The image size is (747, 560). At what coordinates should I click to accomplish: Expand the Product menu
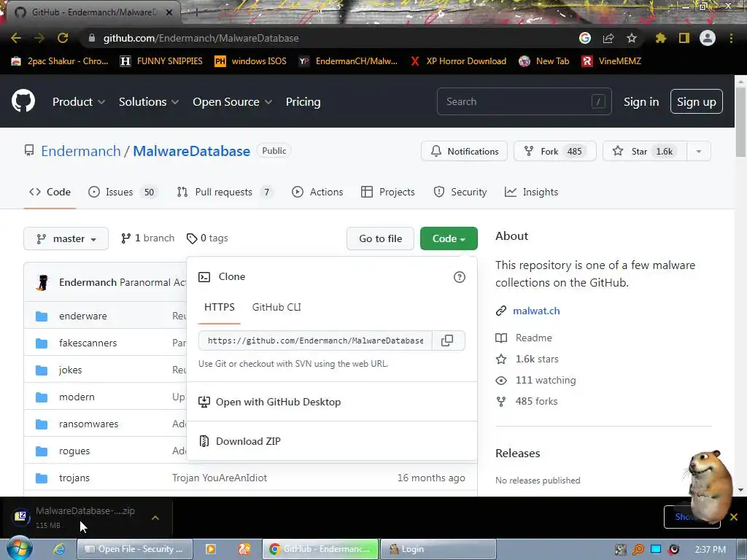click(79, 102)
